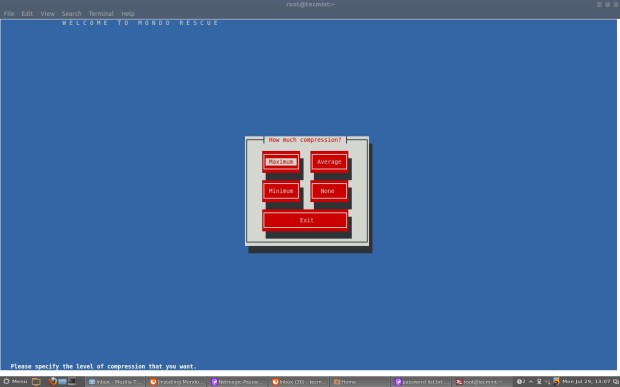620x387 pixels.
Task: Launch Firefox from the taskbar
Action: 52,381
